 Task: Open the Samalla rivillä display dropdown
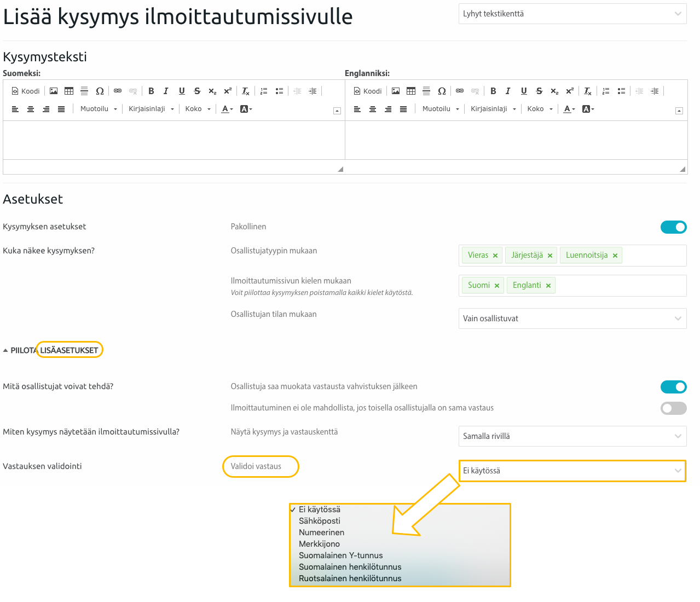[572, 436]
